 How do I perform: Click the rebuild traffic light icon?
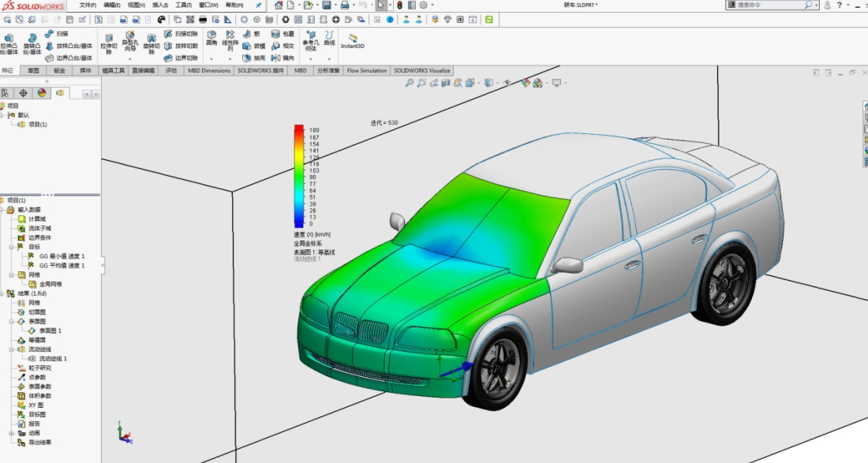(x=399, y=5)
